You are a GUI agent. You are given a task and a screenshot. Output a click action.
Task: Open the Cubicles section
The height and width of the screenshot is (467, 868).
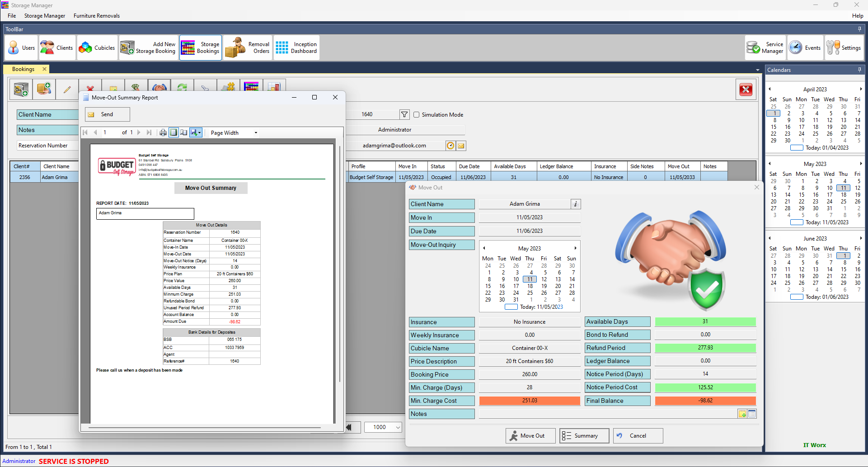[x=97, y=48]
